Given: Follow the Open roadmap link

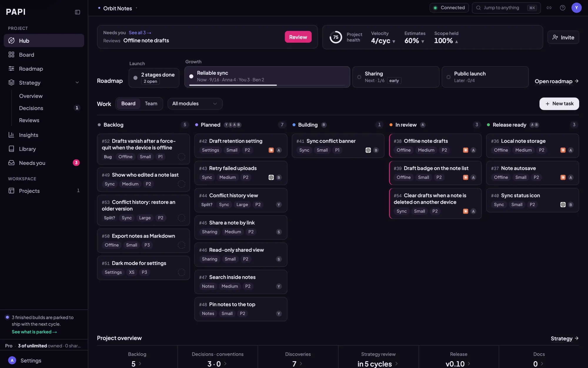Looking at the screenshot, I should tap(557, 81).
